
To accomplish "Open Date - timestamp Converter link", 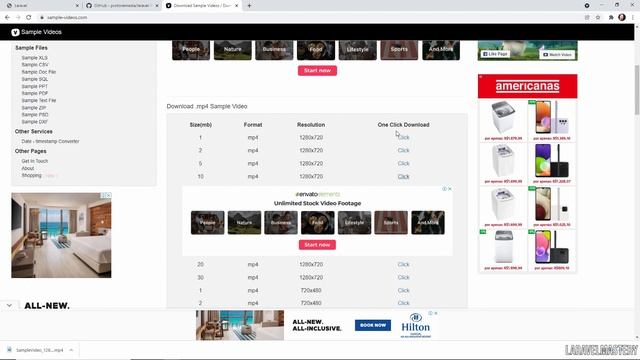I will [x=50, y=141].
